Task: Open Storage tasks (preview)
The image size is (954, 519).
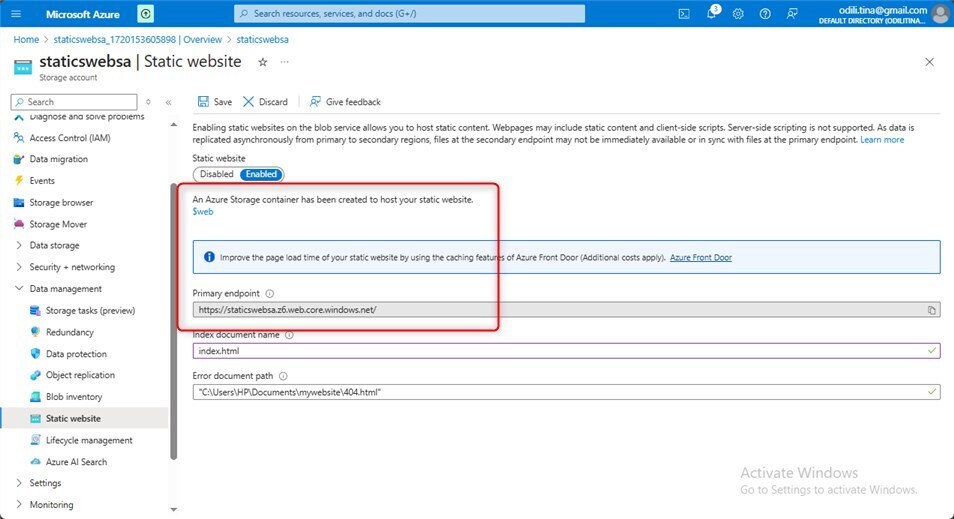Action: 84,310
